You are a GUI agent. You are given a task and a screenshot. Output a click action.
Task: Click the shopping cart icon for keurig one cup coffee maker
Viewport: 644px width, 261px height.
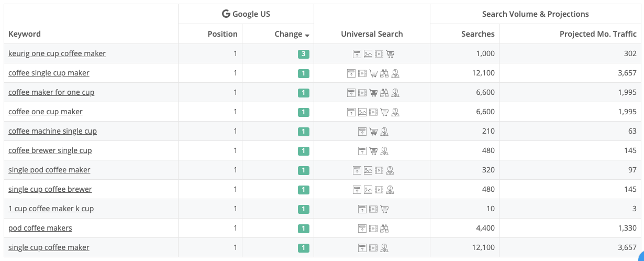pos(390,53)
